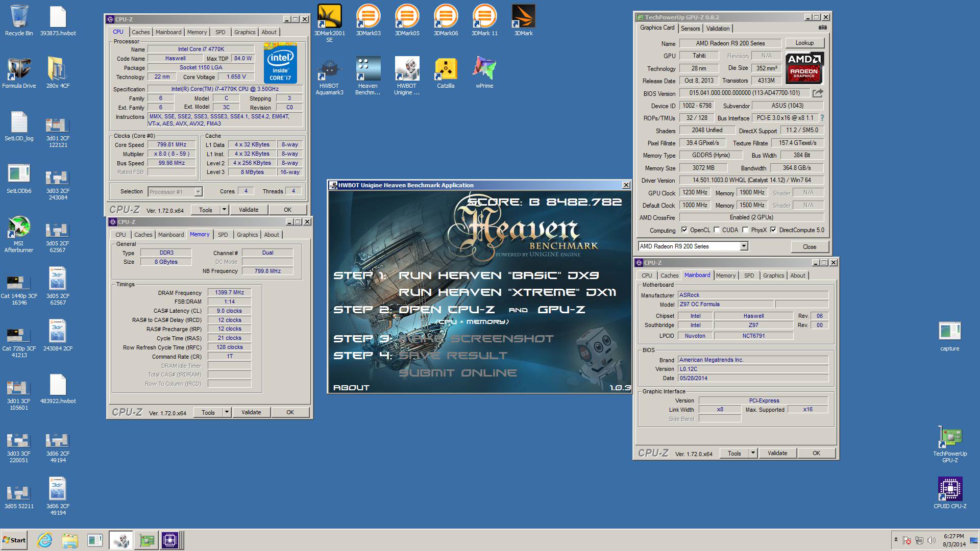Open the AMD Radeon R9 200 Series GPU selector
The image size is (980, 551).
coord(693,246)
